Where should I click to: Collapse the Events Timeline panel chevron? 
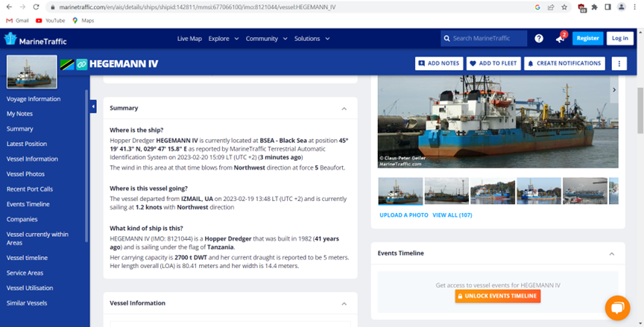(x=611, y=254)
